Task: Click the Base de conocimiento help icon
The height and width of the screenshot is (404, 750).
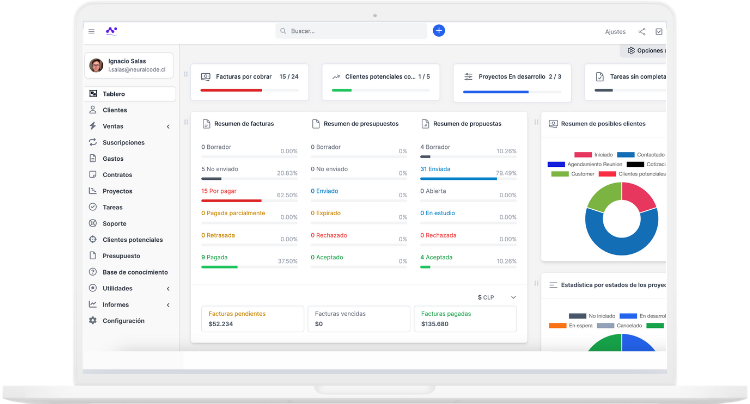Action: coord(93,272)
